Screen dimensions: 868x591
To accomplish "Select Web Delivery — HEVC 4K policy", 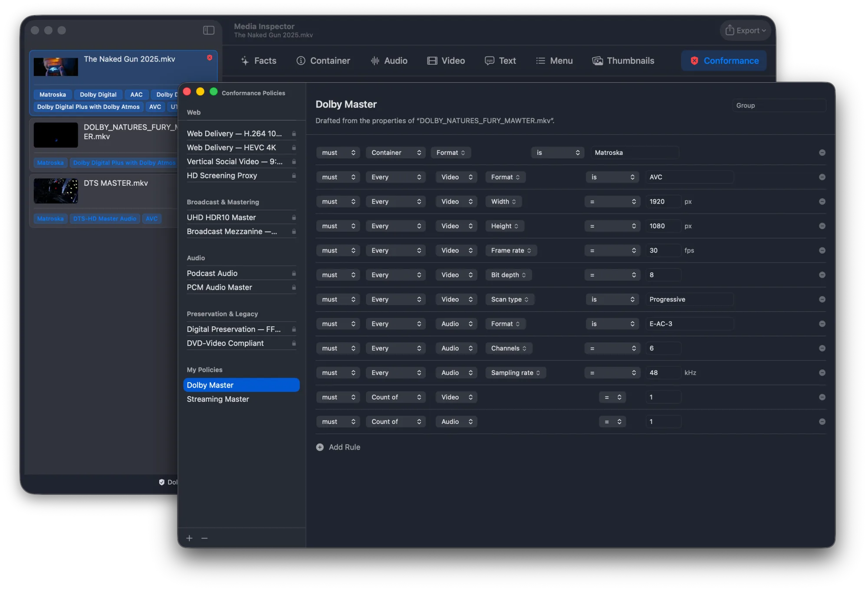I will pos(241,148).
